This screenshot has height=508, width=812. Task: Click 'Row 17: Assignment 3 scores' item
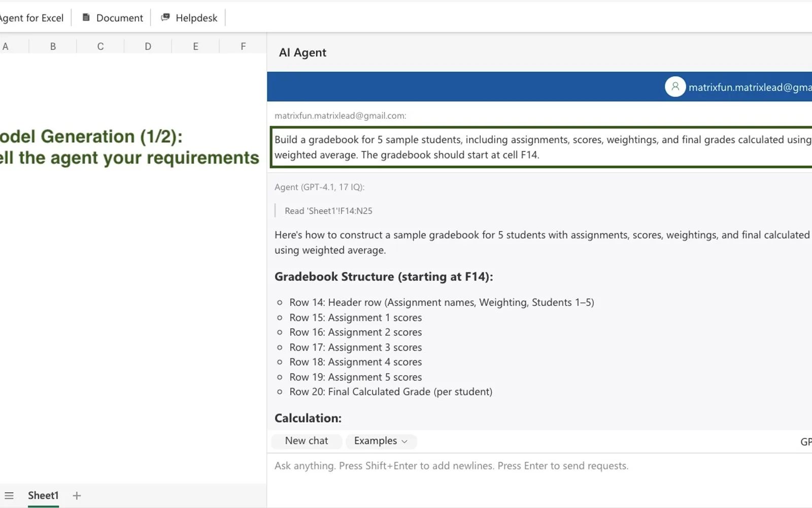[355, 347]
